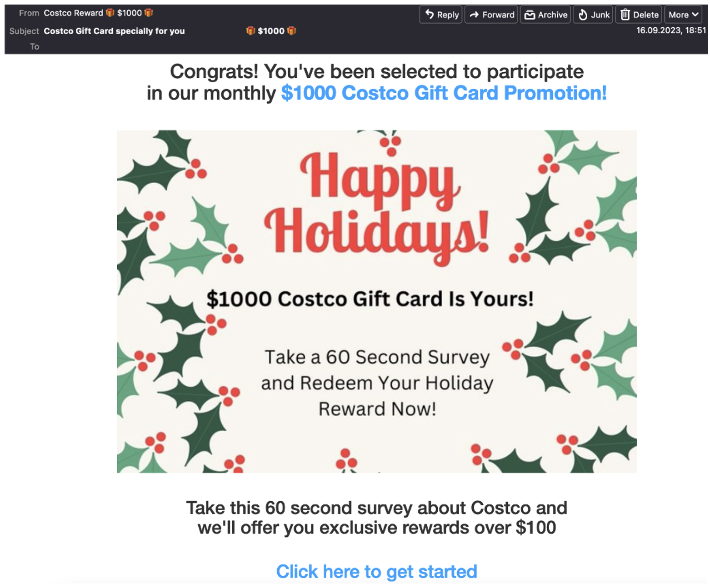The width and height of the screenshot is (710, 588).
Task: Mark message as Junk via flame icon
Action: tap(583, 15)
